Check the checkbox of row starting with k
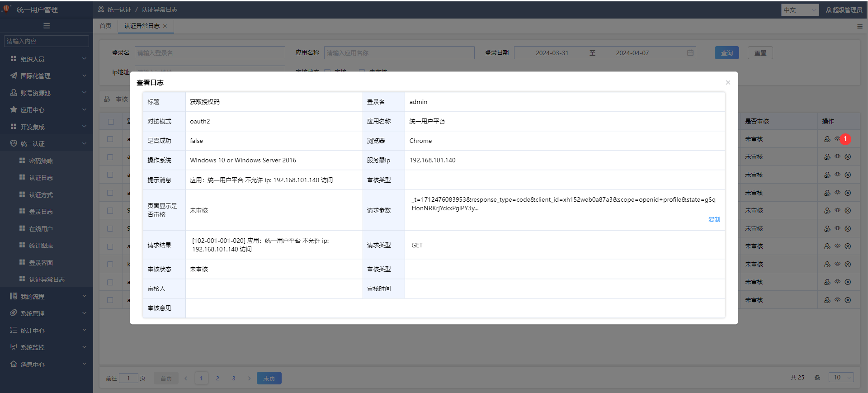The image size is (868, 393). coord(110,264)
